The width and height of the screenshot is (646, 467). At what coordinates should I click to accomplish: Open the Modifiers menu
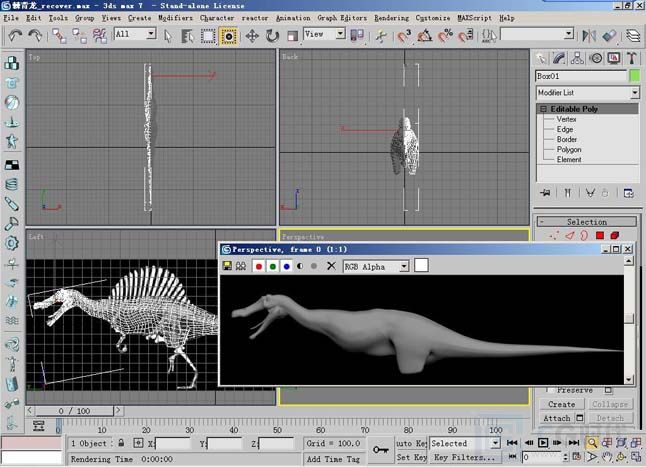point(176,18)
